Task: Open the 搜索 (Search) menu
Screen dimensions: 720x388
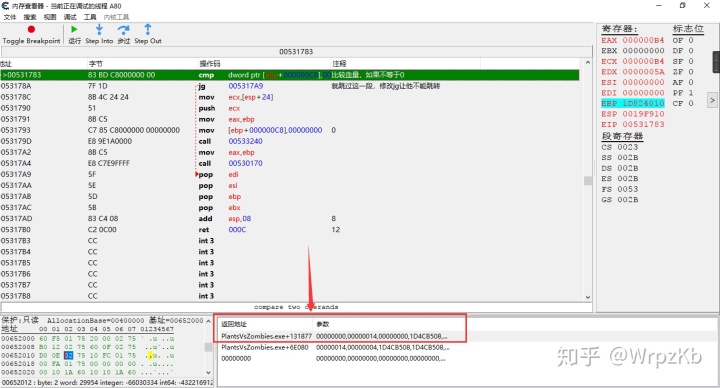Action: point(30,17)
